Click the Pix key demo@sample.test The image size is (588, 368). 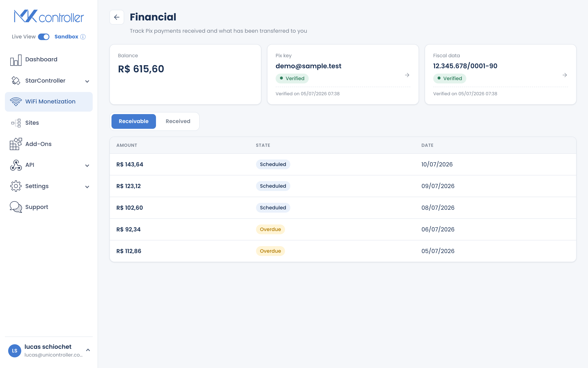click(x=308, y=66)
